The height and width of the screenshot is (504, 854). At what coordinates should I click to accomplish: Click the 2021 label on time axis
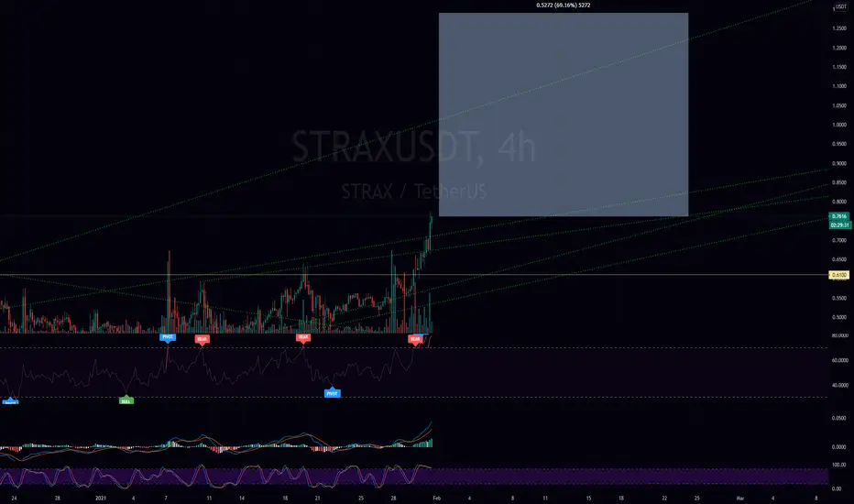click(101, 498)
